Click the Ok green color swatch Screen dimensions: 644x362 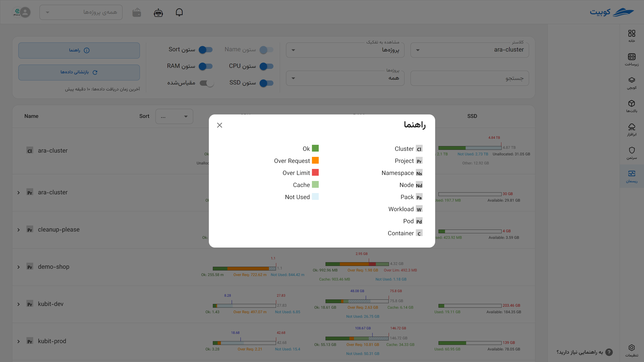[x=315, y=148]
